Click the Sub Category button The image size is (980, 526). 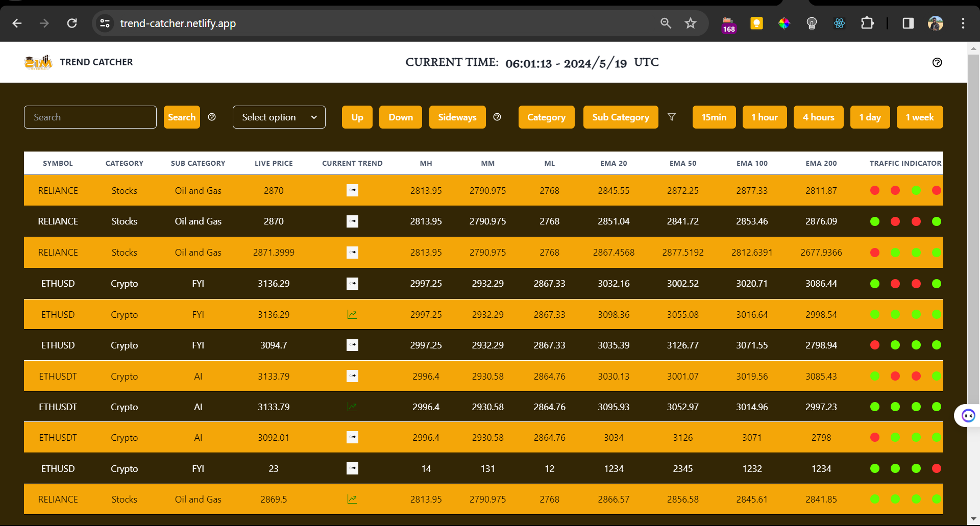620,117
